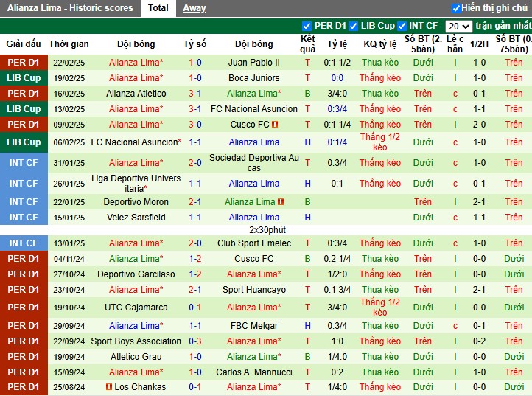Click the 0:0 odds for Boca Juniors match
The height and width of the screenshot is (396, 532).
pyautogui.click(x=337, y=78)
